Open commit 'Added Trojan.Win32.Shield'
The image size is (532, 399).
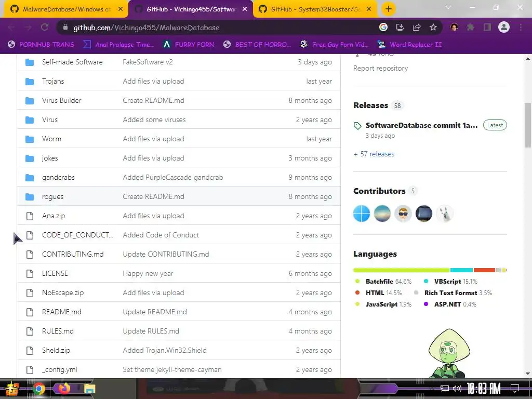[x=165, y=351]
